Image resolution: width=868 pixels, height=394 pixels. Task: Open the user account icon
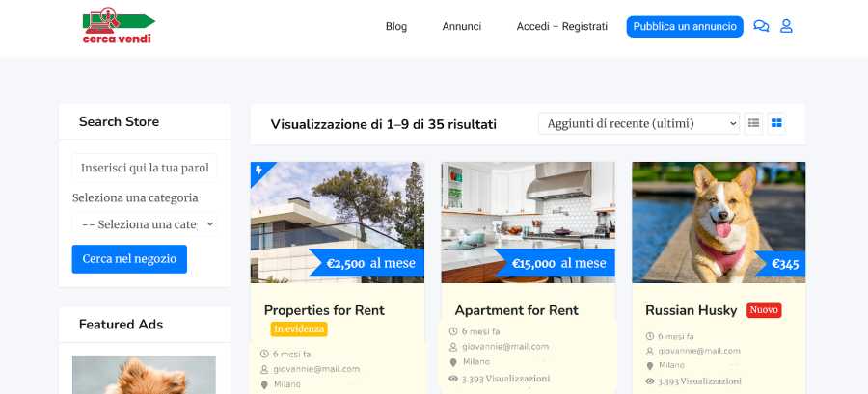pos(786,26)
